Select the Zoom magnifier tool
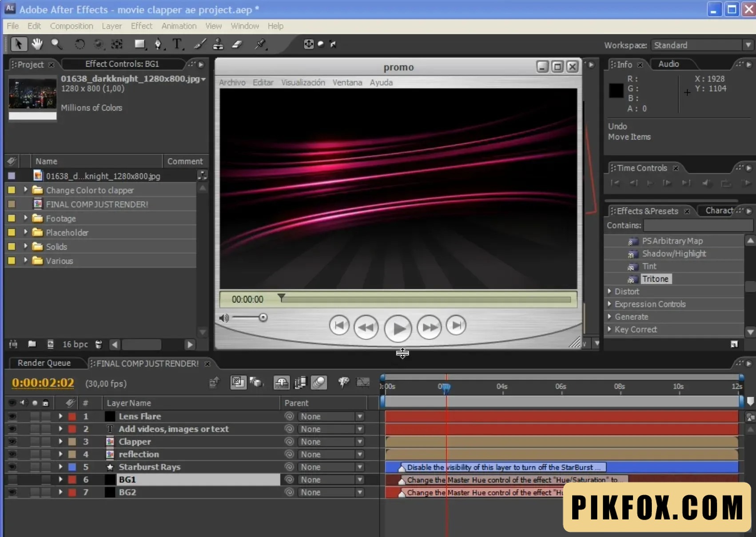Image resolution: width=756 pixels, height=537 pixels. pos(56,44)
